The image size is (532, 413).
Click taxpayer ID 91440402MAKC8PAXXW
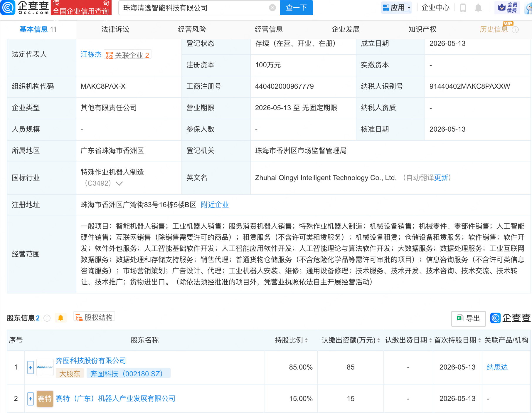click(470, 86)
